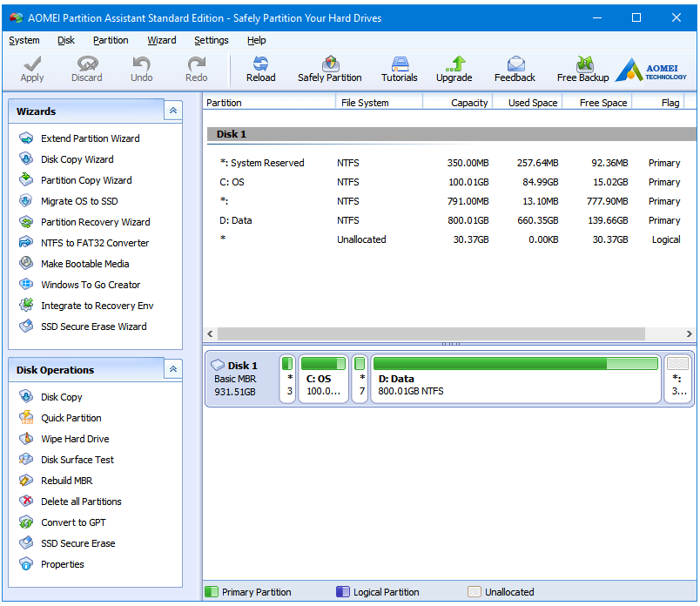Viewport: 700px width, 606px height.
Task: Click the Rebuild MBR icon
Action: 26,481
